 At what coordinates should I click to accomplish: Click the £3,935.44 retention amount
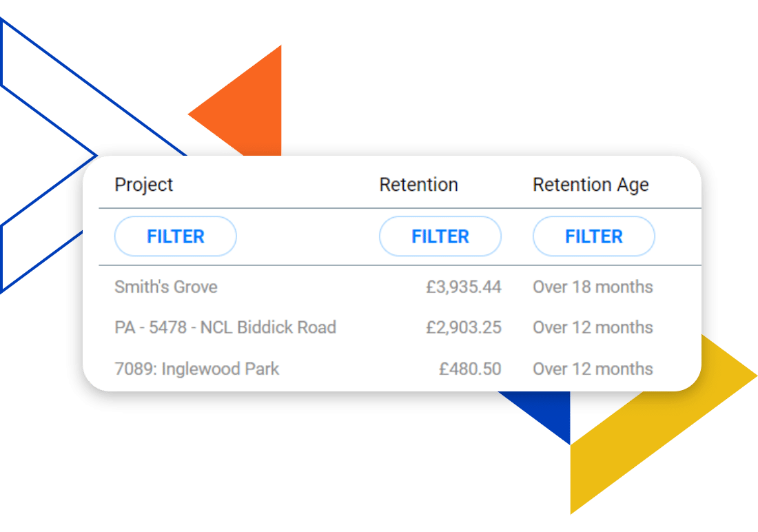click(463, 287)
